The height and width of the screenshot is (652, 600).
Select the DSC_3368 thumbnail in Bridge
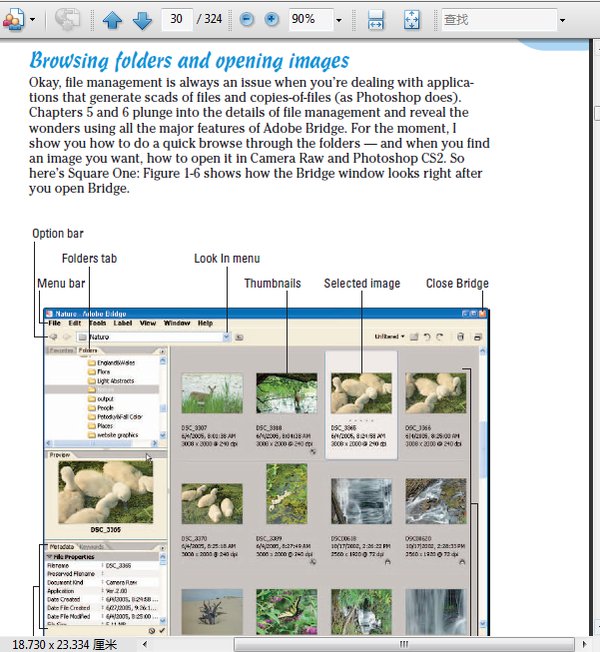286,393
